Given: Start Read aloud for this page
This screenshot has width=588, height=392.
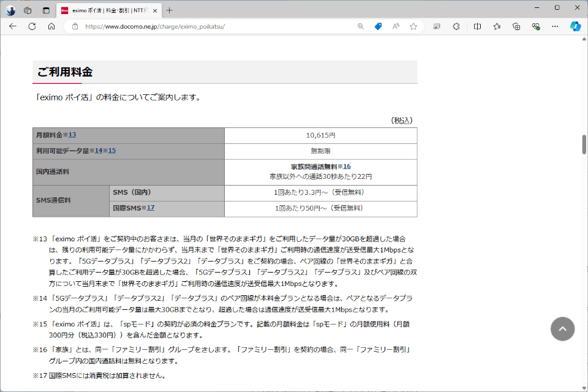Looking at the screenshot, I should pyautogui.click(x=396, y=26).
